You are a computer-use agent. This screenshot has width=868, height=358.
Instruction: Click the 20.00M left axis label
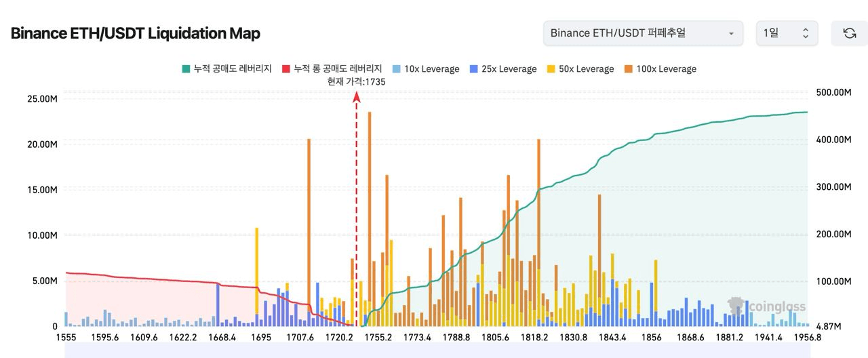point(42,144)
